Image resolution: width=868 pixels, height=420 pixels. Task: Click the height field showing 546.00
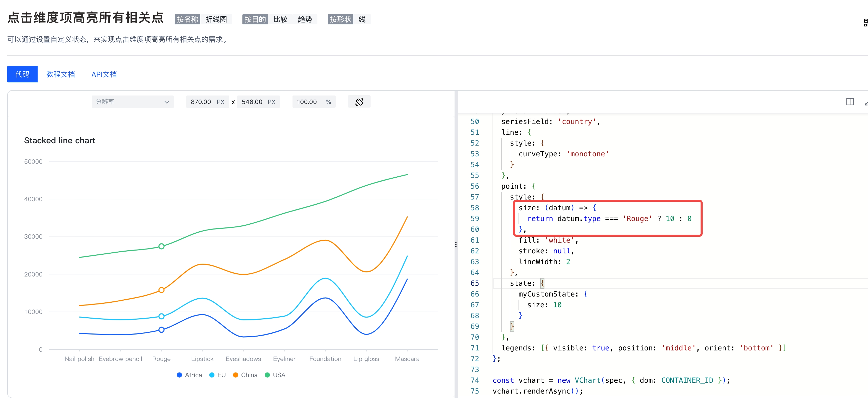(x=258, y=102)
